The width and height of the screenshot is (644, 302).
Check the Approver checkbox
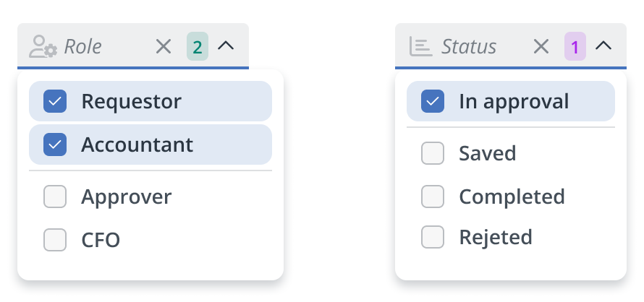(55, 197)
